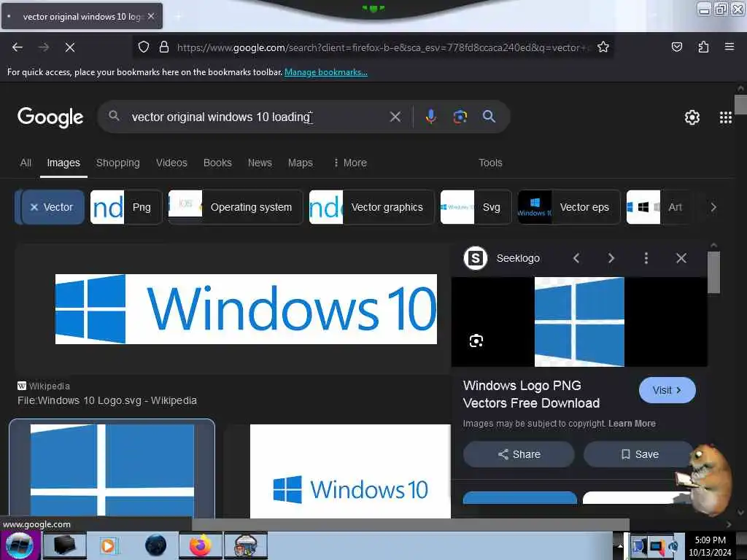Open the small Windows 10 logo thumbnail

350,472
